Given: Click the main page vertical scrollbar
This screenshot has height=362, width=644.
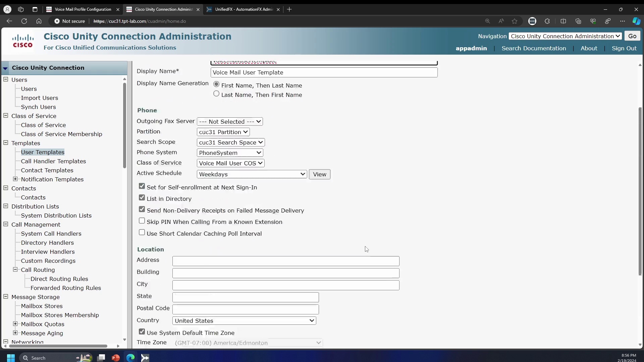Looking at the screenshot, I should point(640,191).
